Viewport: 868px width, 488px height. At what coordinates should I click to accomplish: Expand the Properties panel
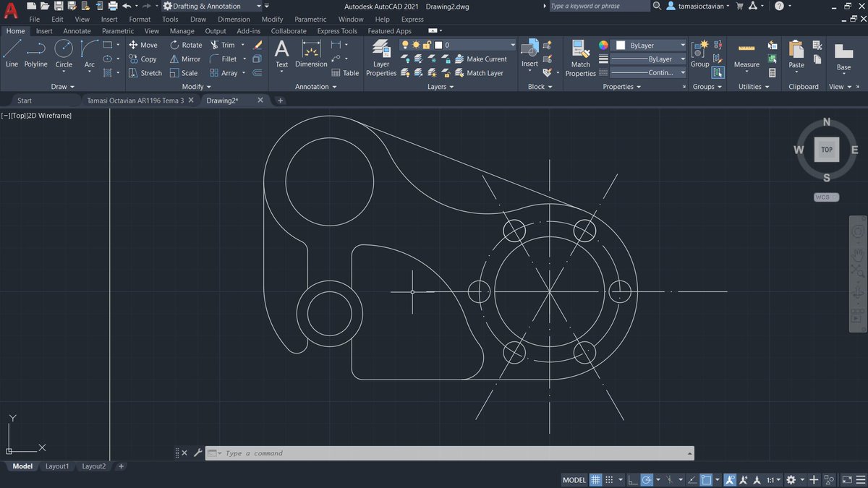[x=622, y=87]
